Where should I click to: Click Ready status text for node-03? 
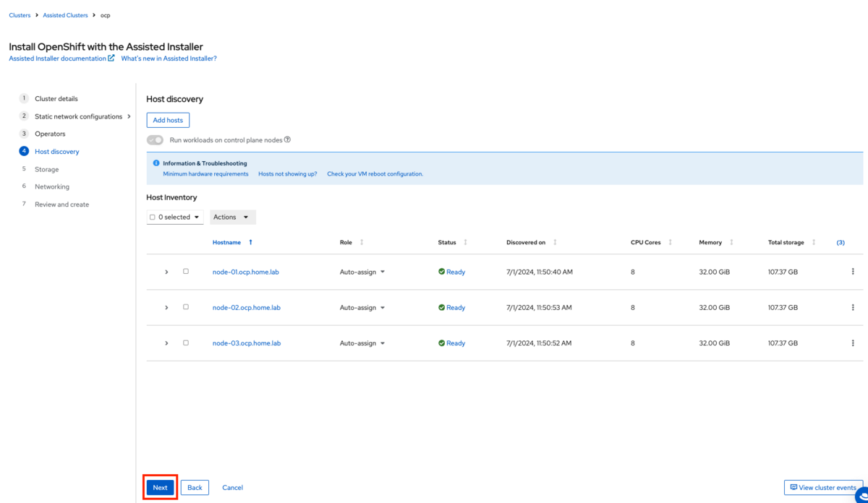point(456,343)
